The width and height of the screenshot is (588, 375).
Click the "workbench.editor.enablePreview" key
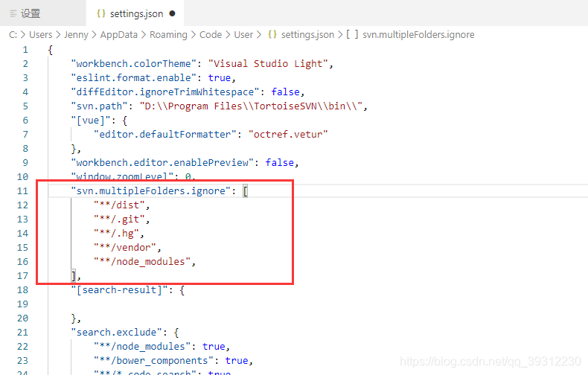click(x=162, y=163)
